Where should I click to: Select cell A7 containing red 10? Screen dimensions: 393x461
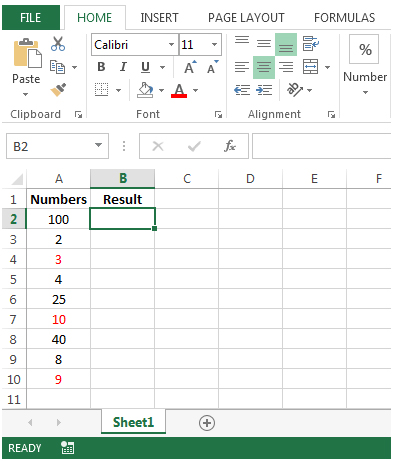click(59, 319)
